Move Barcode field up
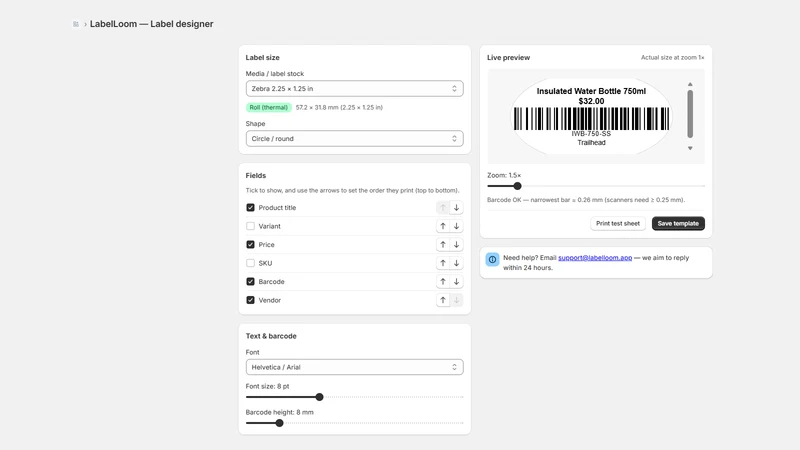This screenshot has height=450, width=800. [443, 282]
